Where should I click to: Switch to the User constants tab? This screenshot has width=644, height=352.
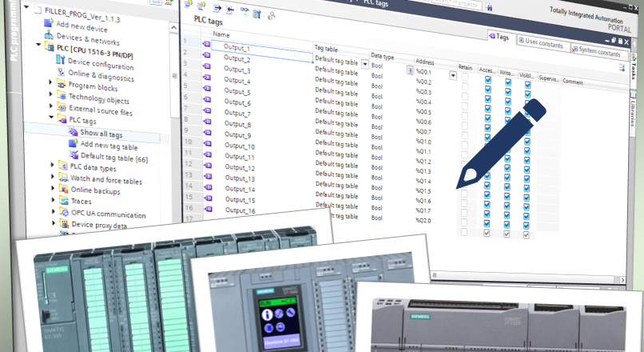pos(544,45)
